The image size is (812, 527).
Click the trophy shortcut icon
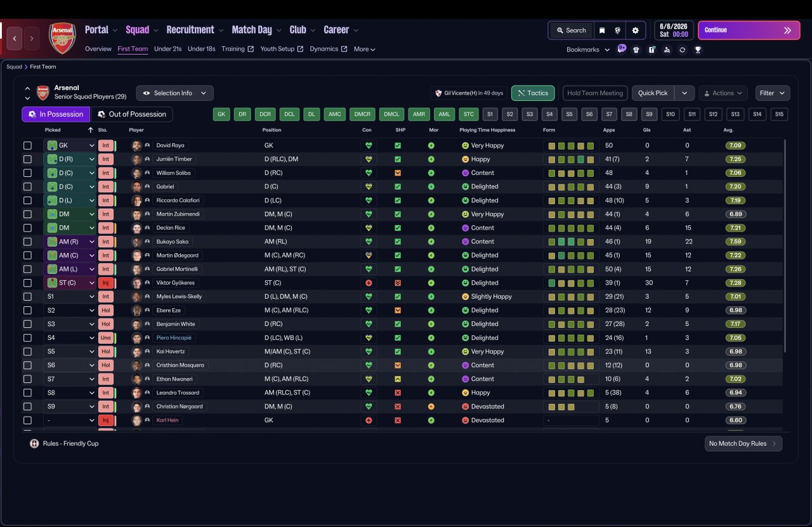pyautogui.click(x=698, y=49)
